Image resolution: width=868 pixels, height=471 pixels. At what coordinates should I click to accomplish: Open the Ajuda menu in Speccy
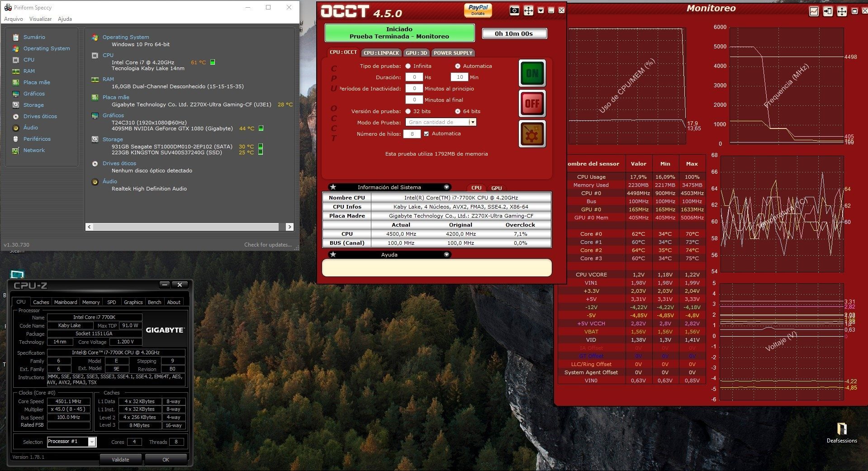pos(65,19)
